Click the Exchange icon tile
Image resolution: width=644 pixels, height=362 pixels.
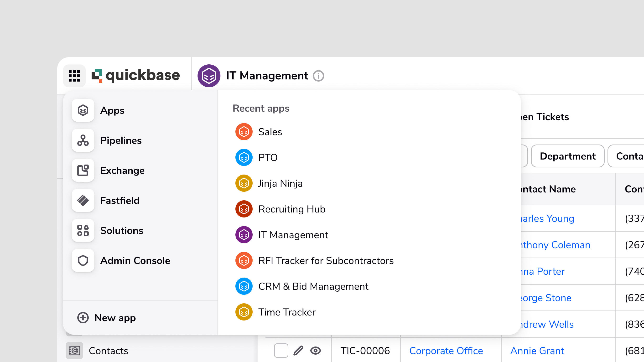(x=83, y=170)
